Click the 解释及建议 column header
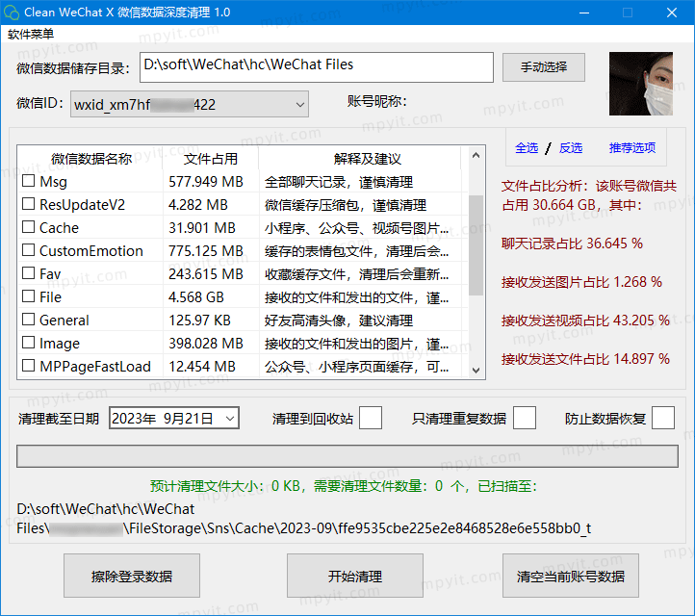This screenshot has height=616, width=695. pos(367,159)
